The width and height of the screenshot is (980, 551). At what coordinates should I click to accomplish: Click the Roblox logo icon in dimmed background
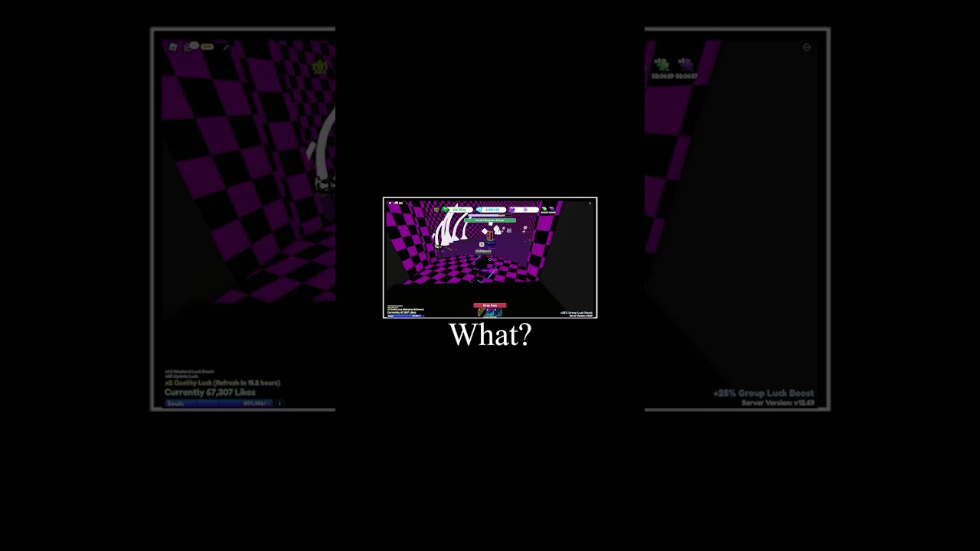pyautogui.click(x=173, y=47)
